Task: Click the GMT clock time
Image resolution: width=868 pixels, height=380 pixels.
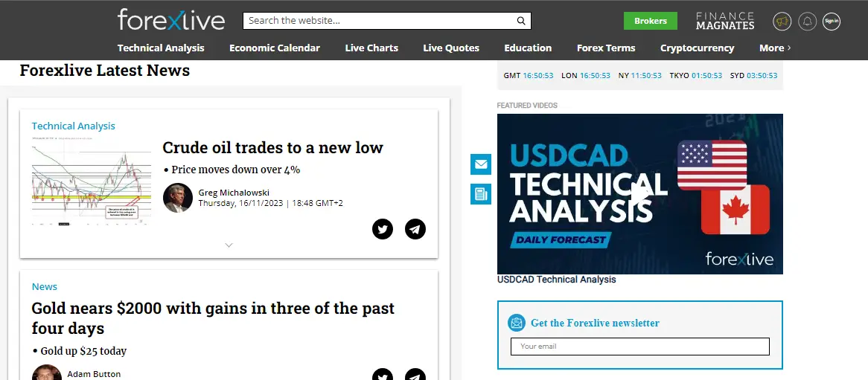Action: click(x=540, y=76)
